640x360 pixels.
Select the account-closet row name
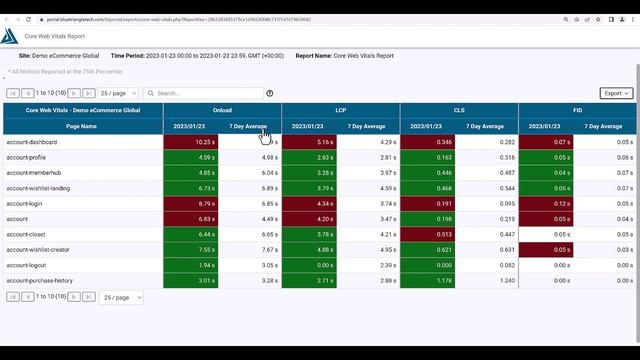click(26, 235)
